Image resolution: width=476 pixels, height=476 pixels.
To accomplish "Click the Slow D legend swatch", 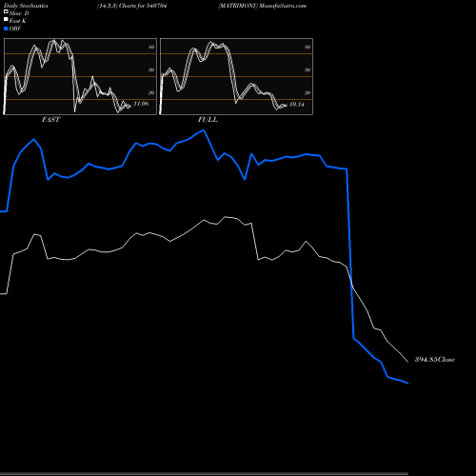I will coord(6,11).
